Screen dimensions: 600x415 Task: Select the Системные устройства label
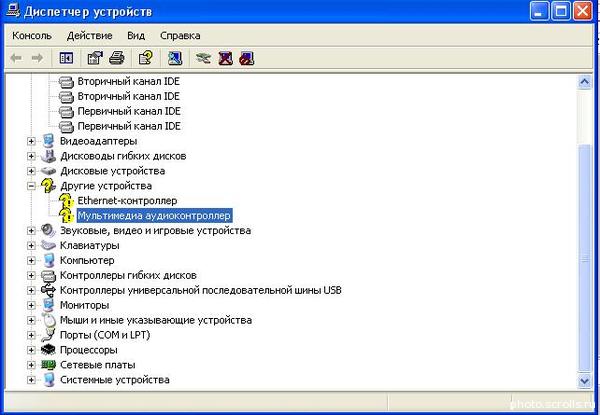point(115,380)
